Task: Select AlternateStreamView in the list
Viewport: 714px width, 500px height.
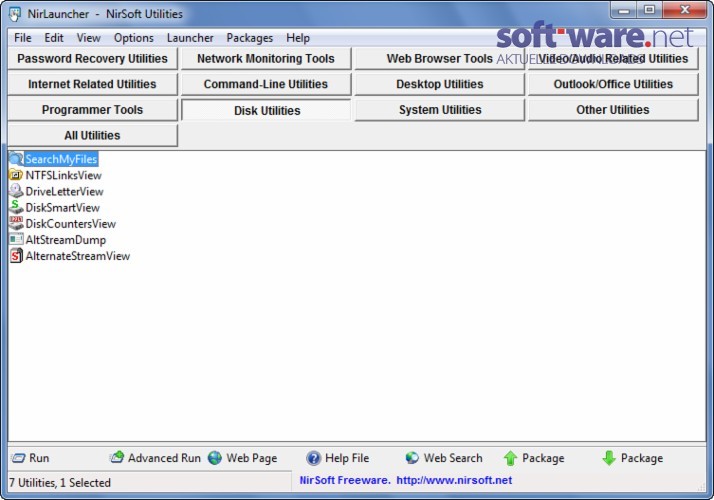Action: [77, 256]
